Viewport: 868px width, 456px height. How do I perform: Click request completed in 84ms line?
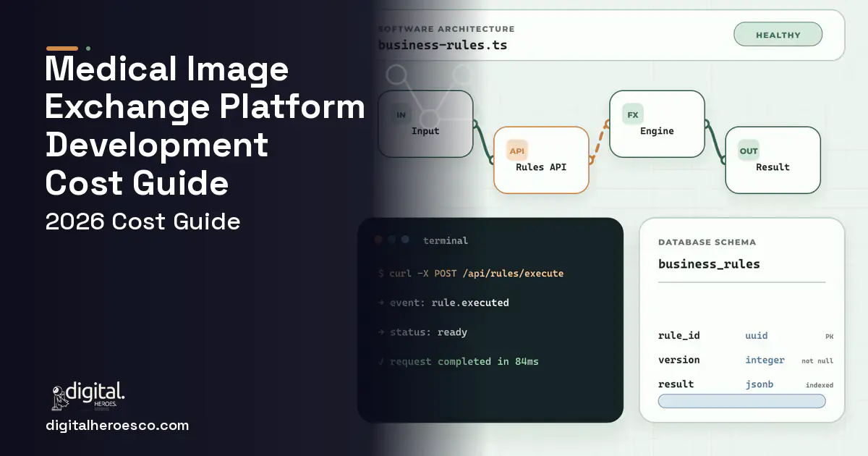pyautogui.click(x=458, y=361)
